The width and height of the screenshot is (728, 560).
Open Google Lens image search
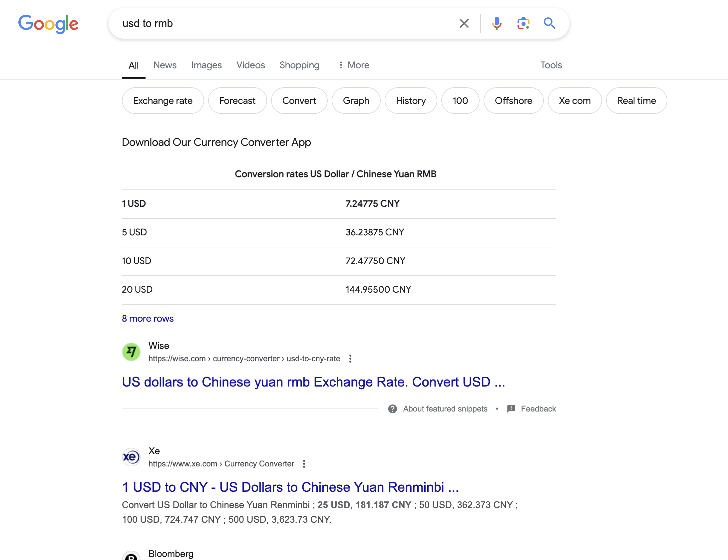click(523, 23)
